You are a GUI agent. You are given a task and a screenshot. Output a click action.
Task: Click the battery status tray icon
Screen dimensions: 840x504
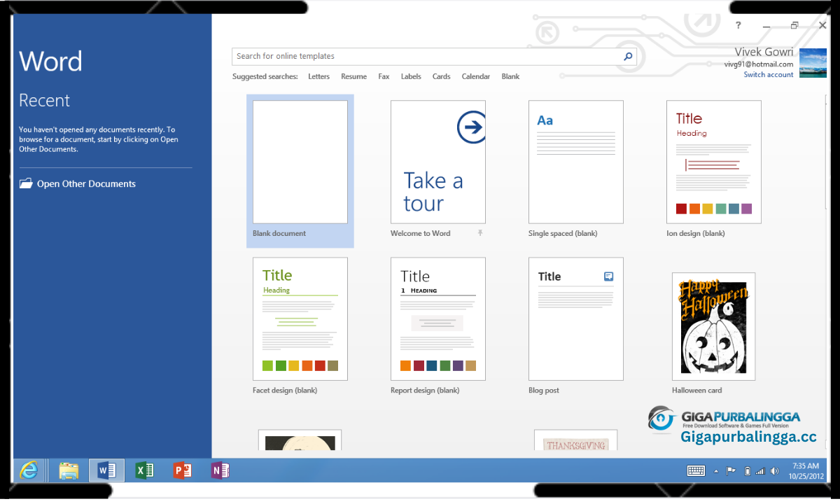click(x=747, y=471)
